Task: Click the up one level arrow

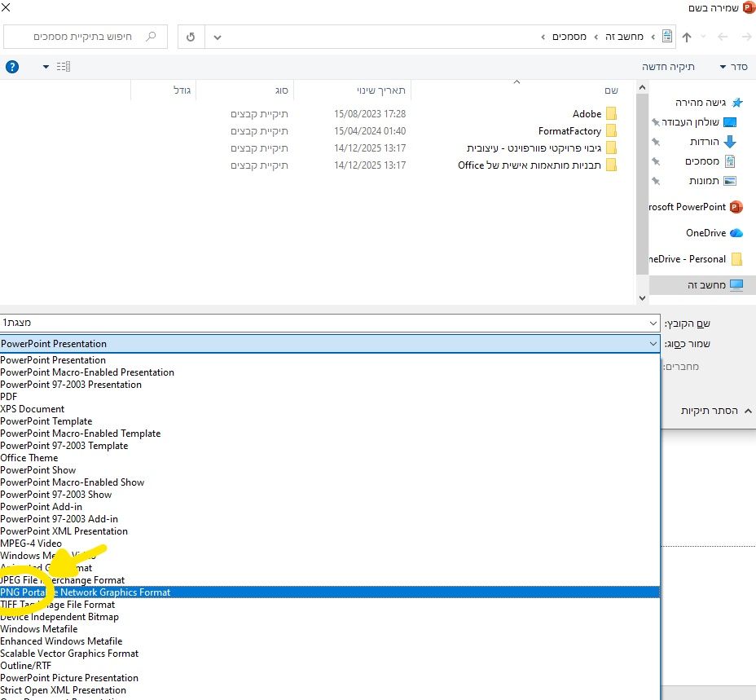Action: pos(687,37)
